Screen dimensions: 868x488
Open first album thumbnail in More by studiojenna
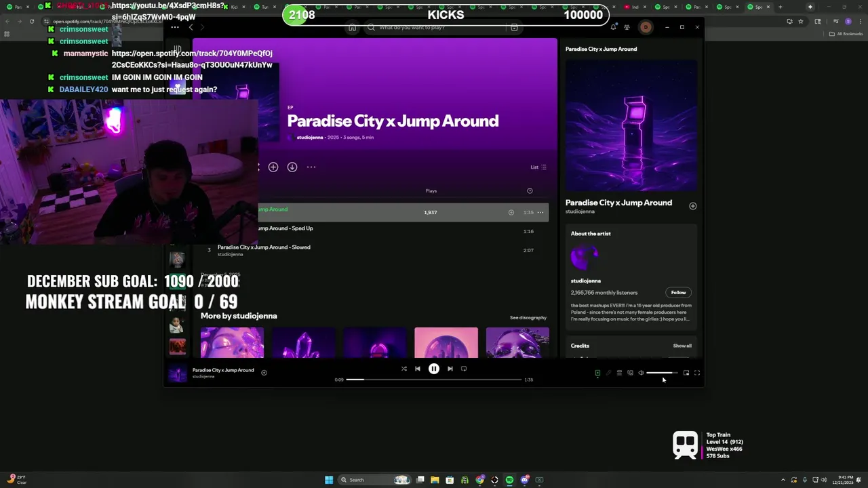point(232,343)
